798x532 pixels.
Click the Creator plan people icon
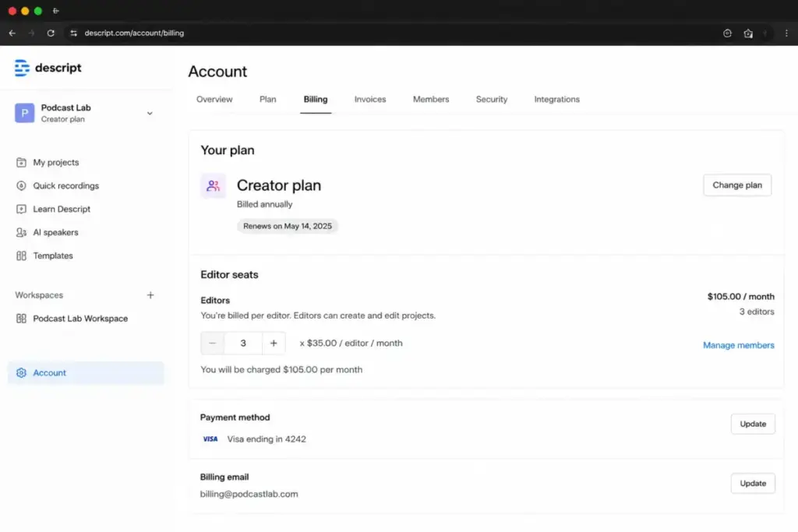tap(214, 185)
